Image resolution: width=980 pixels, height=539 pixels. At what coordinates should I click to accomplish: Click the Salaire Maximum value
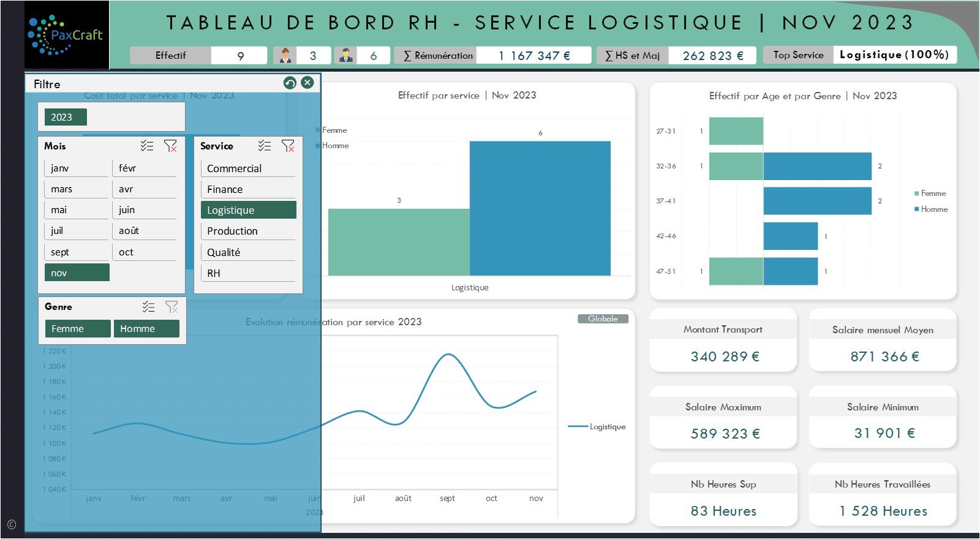tap(725, 434)
